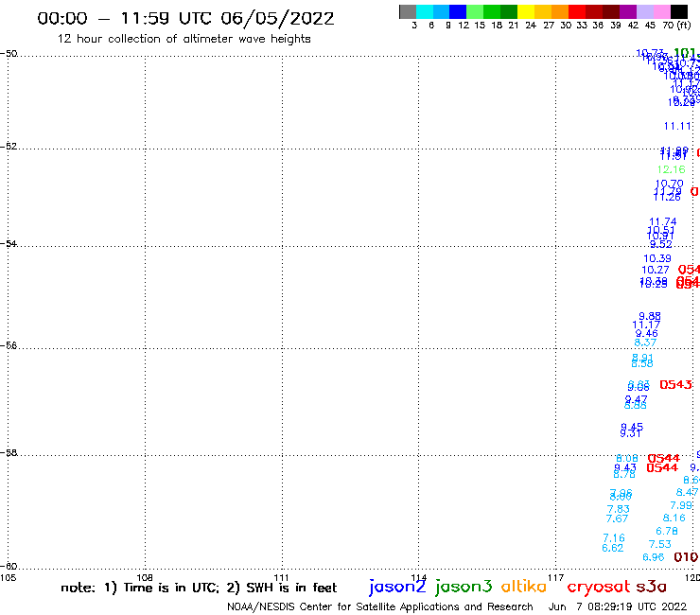This screenshot has width=700, height=615.
Task: Click the '-56' latitude axis label
Action: pyautogui.click(x=9, y=346)
